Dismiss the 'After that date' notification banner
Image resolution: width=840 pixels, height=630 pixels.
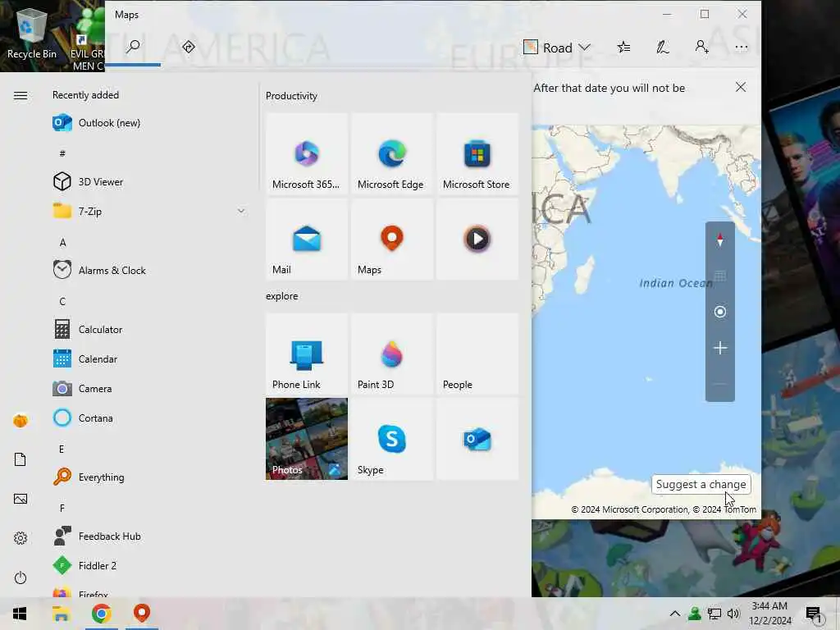pos(741,87)
